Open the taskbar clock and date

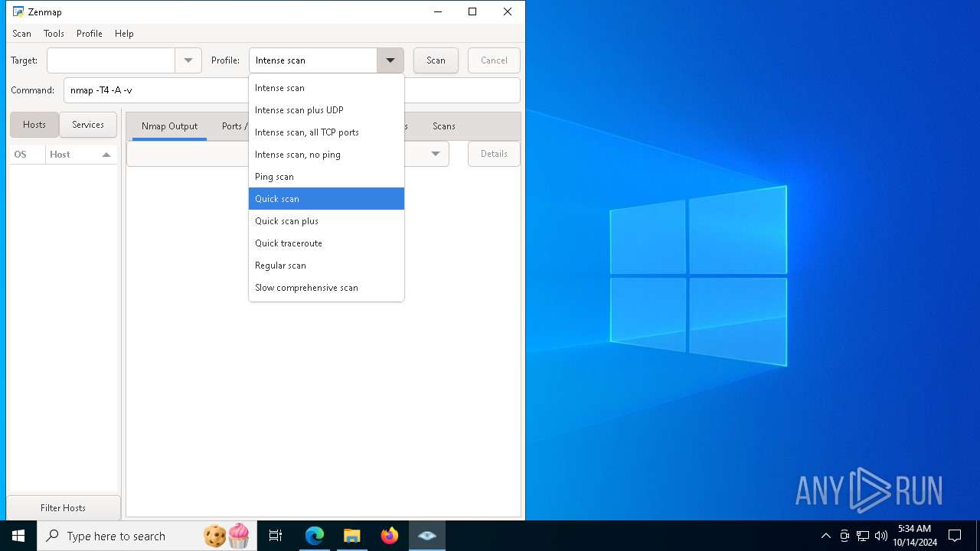914,536
